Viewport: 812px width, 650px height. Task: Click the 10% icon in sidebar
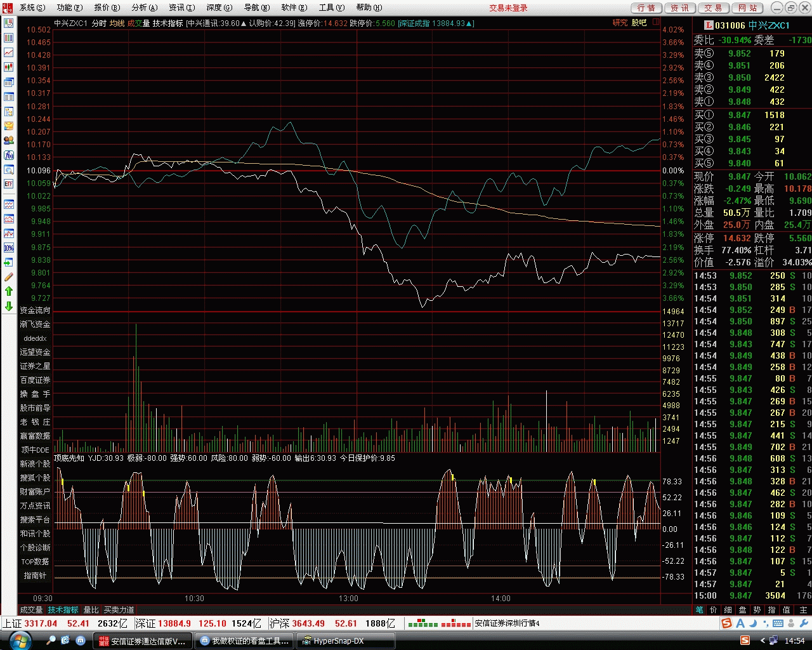(9, 248)
